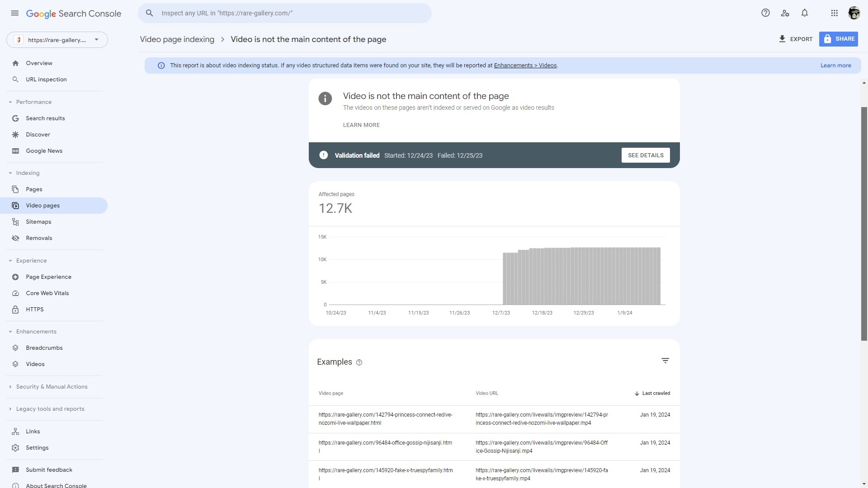Image resolution: width=868 pixels, height=488 pixels.
Task: Click the SEE DETAILS button
Action: 646,155
